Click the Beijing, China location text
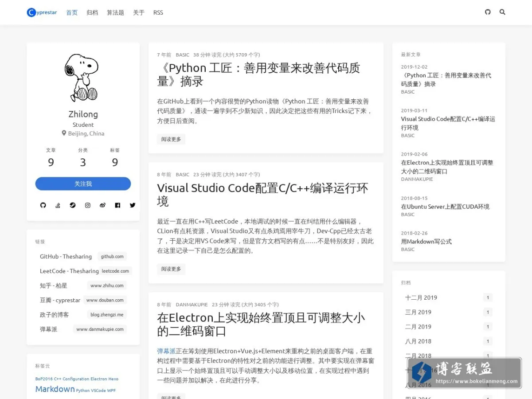Screen dimensions: 532x399 coord(86,133)
